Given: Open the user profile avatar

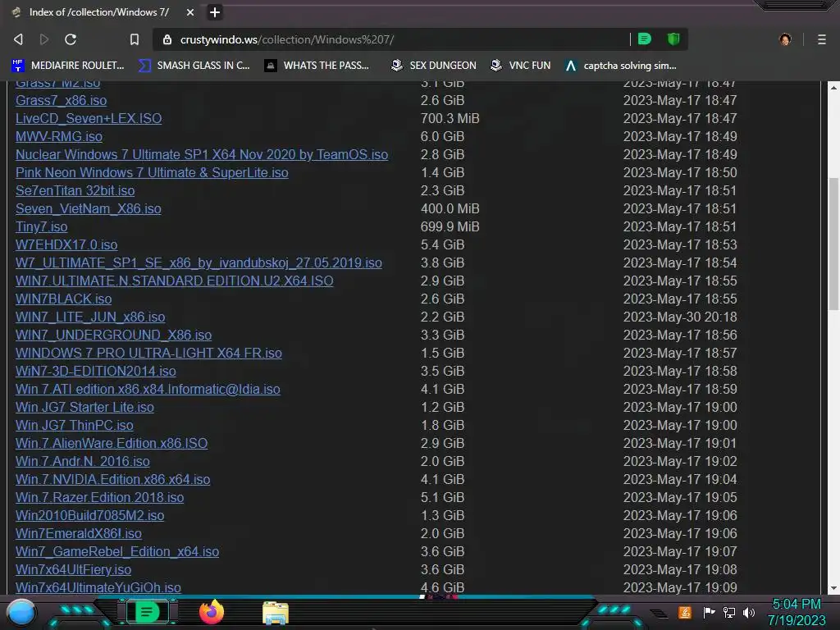Looking at the screenshot, I should click(x=785, y=39).
